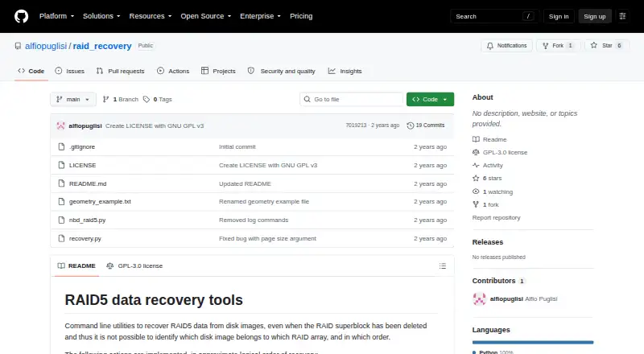Click the Sign up button
The width and height of the screenshot is (644, 354).
pyautogui.click(x=595, y=16)
